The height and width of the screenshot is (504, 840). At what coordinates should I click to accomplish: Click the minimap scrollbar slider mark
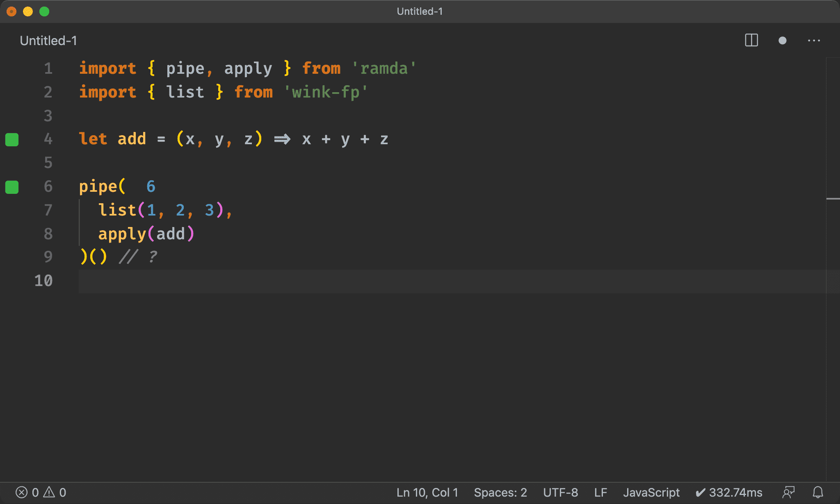click(x=833, y=199)
